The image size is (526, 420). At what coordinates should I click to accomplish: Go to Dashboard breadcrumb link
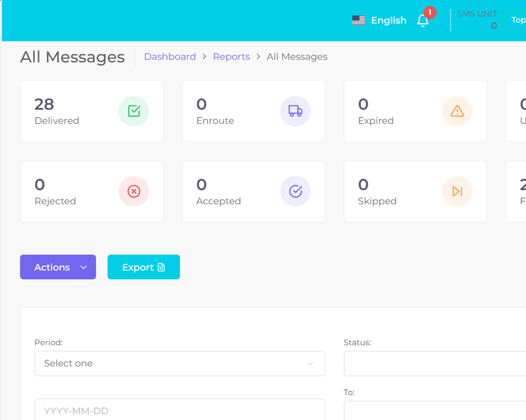170,57
